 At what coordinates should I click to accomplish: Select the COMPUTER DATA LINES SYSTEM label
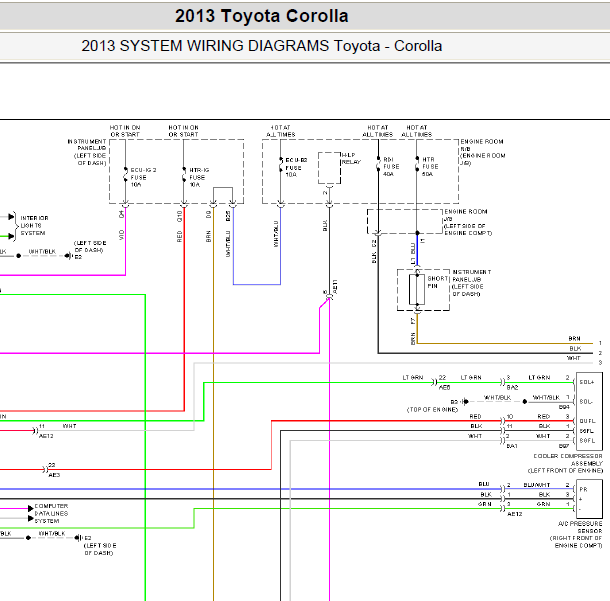click(51, 513)
